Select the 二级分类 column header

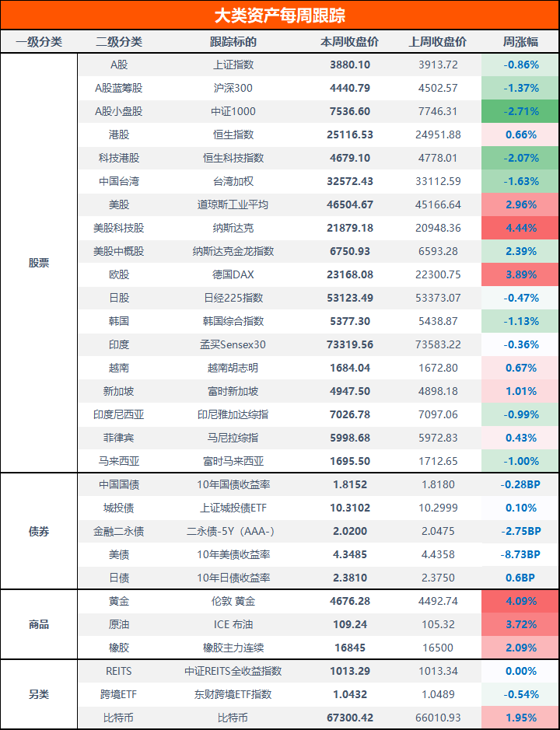click(119, 42)
